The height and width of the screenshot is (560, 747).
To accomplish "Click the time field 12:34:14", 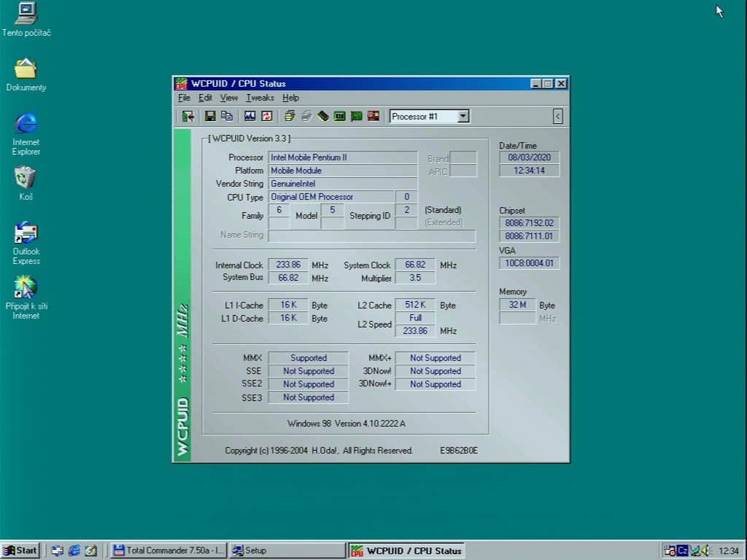I will (x=530, y=171).
